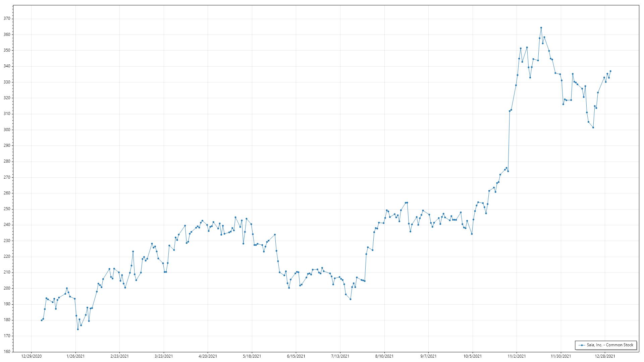Click the 200 y-axis value label

coord(7,288)
